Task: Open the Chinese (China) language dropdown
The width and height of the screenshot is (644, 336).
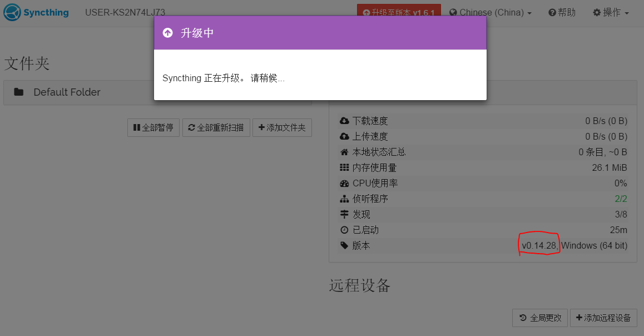Action: 490,12
